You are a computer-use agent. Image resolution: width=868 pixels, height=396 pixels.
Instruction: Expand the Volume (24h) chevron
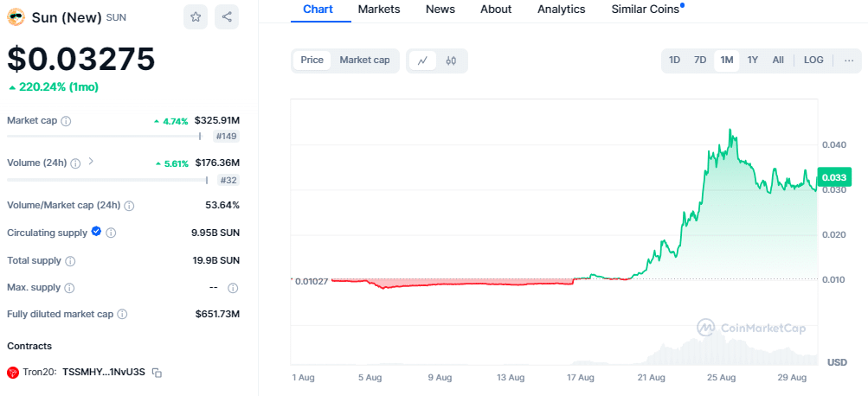click(x=91, y=162)
